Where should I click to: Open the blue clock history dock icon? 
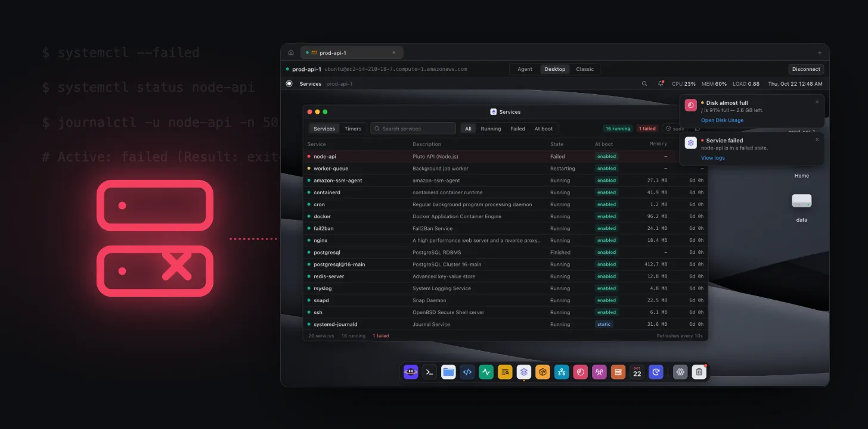point(656,372)
